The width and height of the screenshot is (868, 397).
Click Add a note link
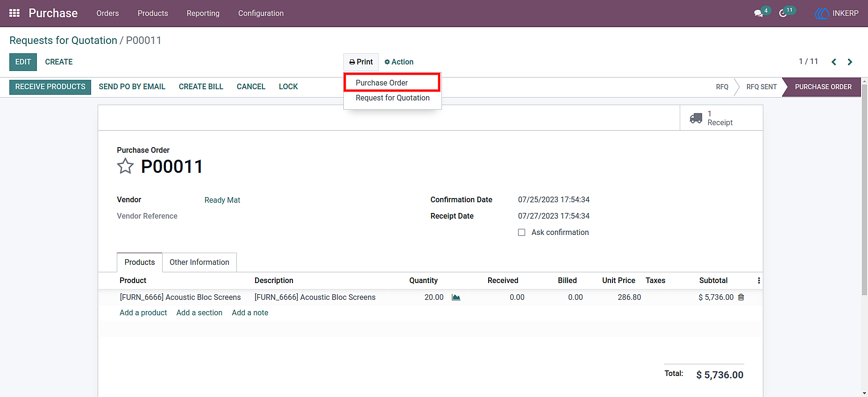(250, 313)
